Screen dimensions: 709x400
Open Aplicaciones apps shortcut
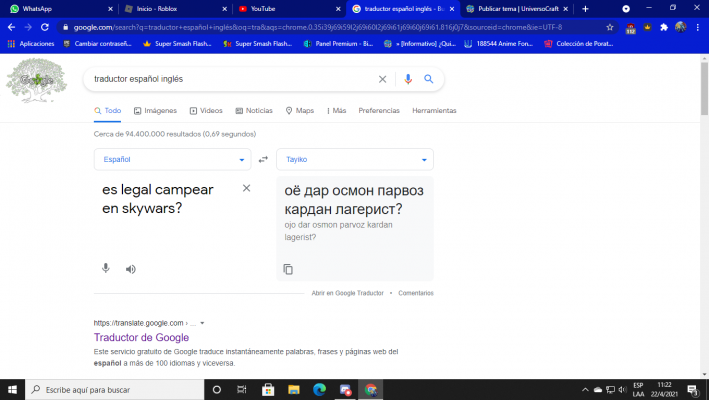31,44
